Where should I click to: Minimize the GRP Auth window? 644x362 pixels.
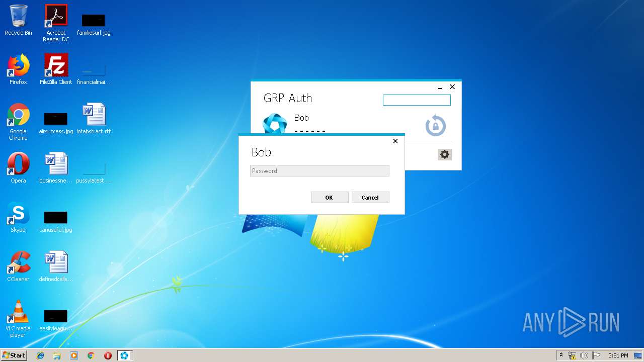[440, 87]
